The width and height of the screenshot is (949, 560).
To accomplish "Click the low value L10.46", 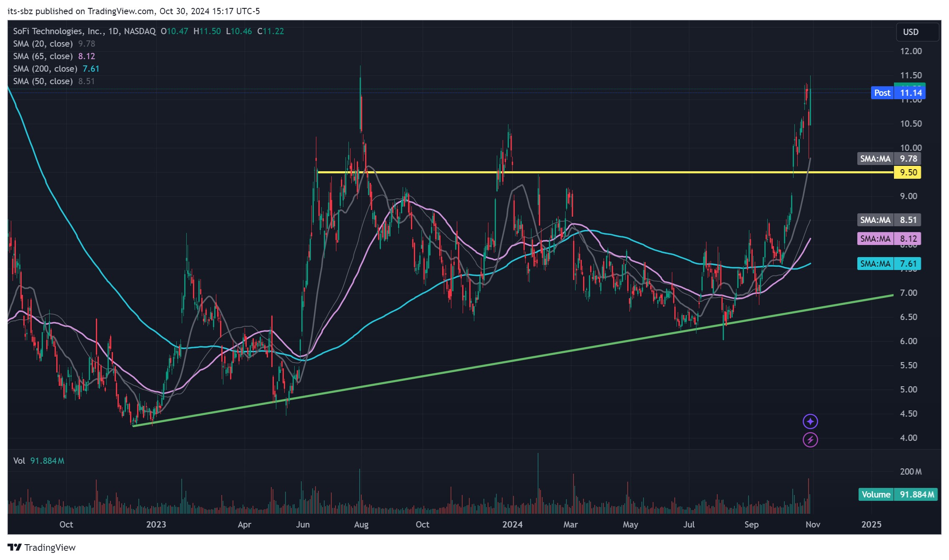I will (x=239, y=31).
